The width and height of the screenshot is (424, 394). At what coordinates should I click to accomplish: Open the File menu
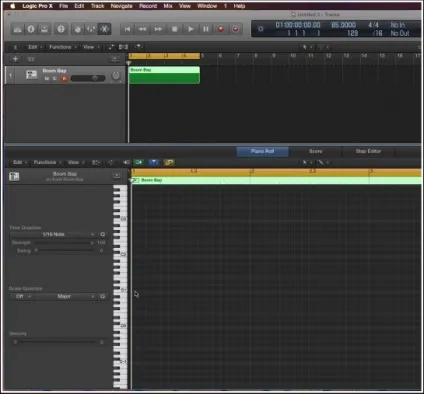pyautogui.click(x=63, y=6)
